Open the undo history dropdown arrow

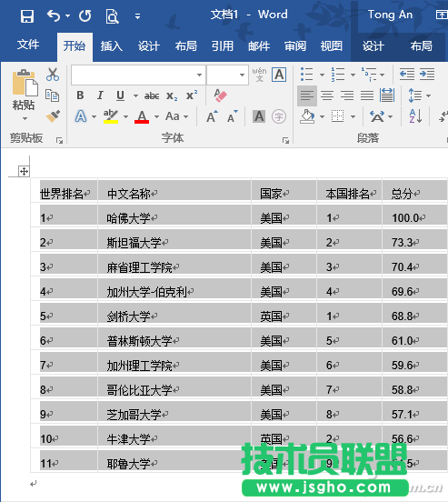tap(67, 15)
